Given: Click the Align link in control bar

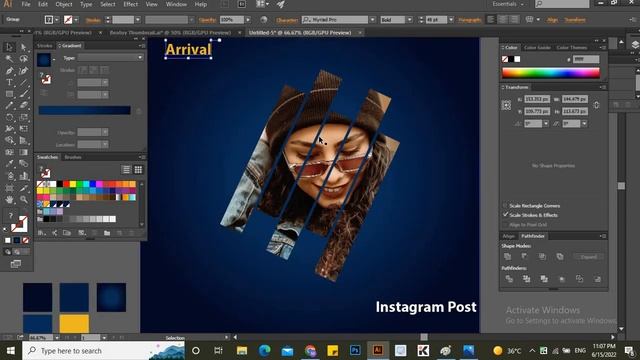Looking at the screenshot, I should coord(552,20).
